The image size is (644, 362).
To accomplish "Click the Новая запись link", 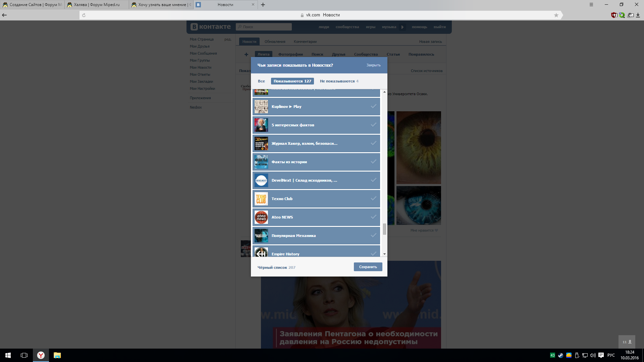I will 430,42.
